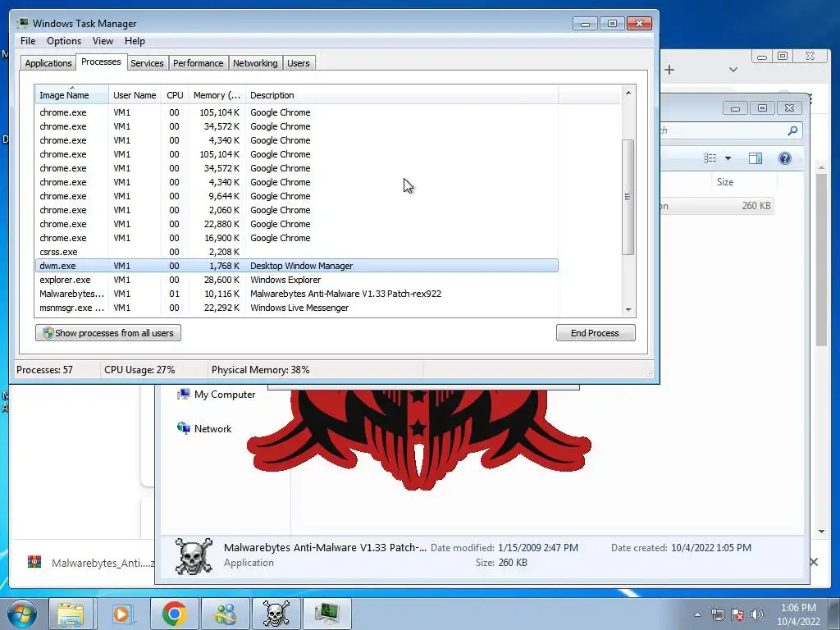This screenshot has width=840, height=630.
Task: Open the Windows Start menu orb
Action: [x=21, y=614]
